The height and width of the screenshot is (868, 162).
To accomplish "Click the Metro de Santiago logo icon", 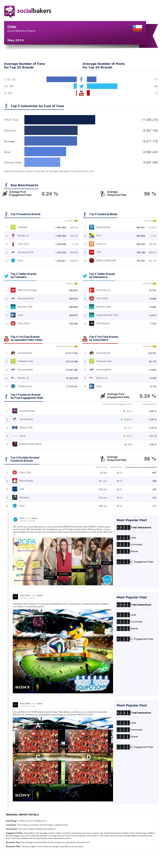I will point(13,290).
